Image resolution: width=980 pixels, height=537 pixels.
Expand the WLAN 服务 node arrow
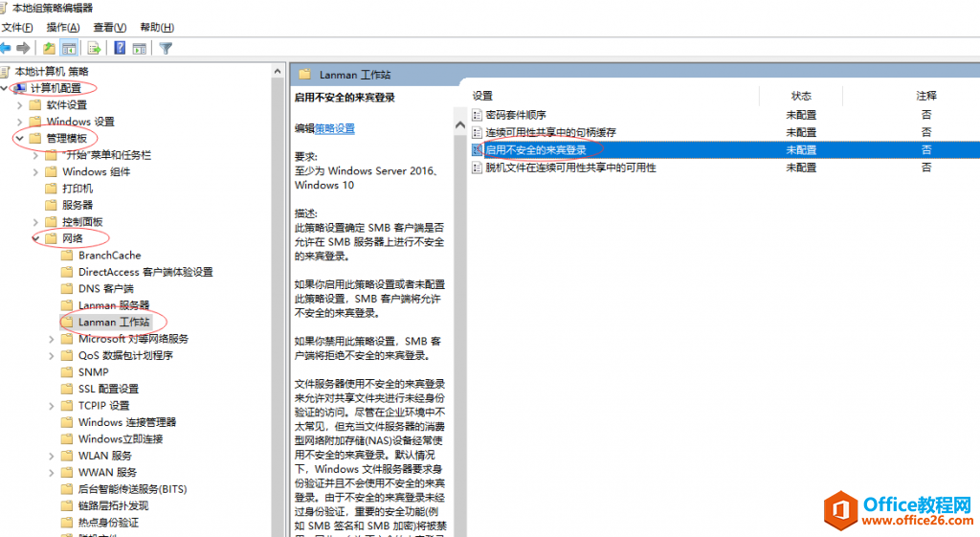[52, 456]
